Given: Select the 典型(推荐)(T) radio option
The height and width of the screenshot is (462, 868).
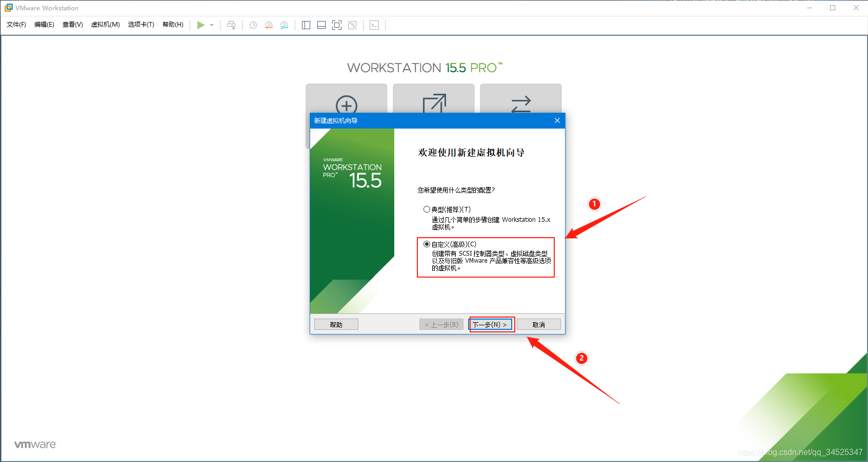Looking at the screenshot, I should pyautogui.click(x=427, y=209).
